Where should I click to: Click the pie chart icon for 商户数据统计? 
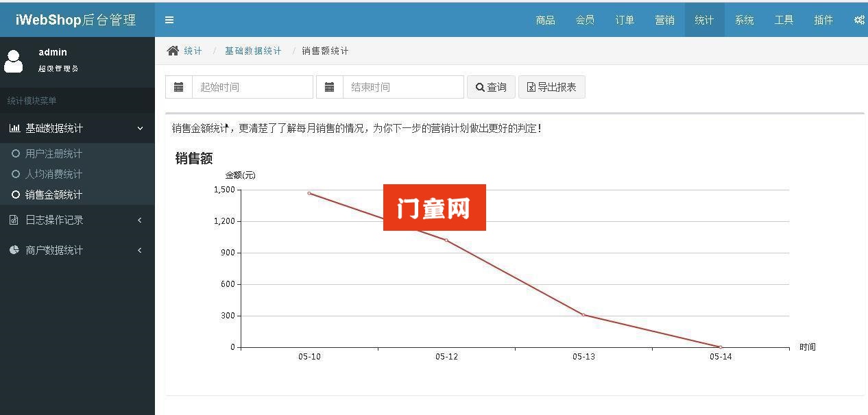tap(14, 250)
